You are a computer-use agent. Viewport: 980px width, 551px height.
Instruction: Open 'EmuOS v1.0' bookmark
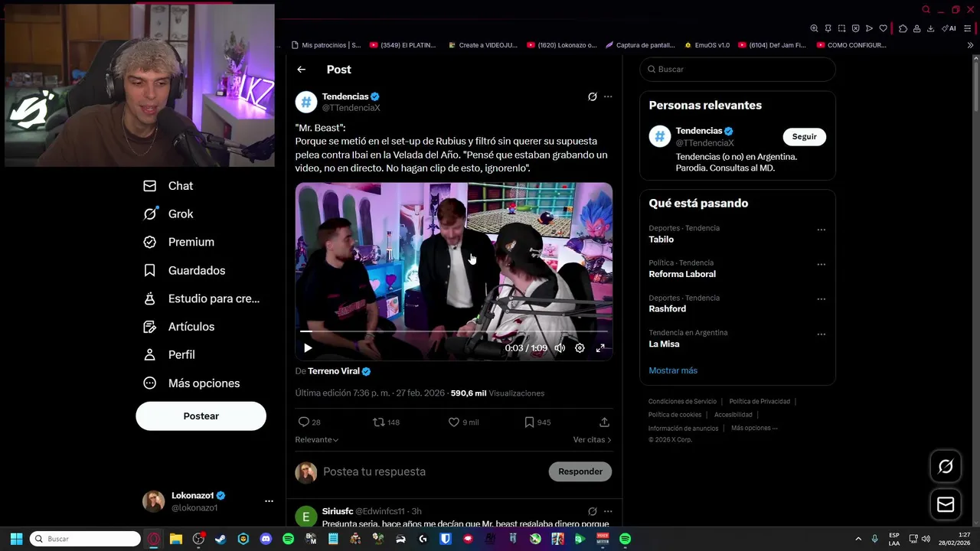(707, 45)
